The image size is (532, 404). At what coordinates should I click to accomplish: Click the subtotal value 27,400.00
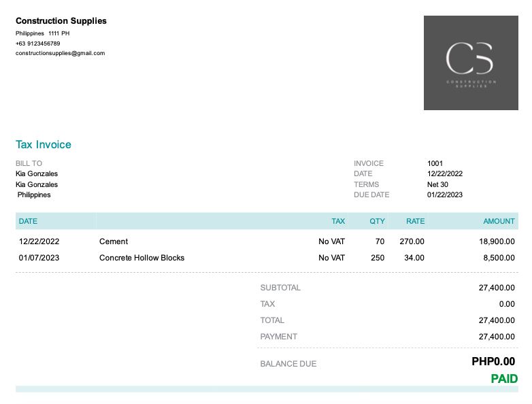coord(497,288)
